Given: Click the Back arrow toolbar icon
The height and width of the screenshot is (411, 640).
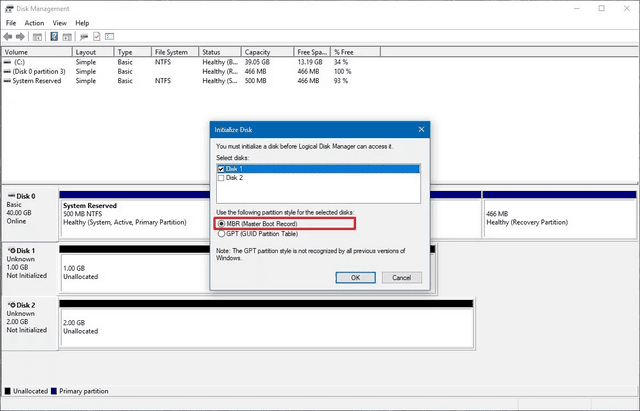Looking at the screenshot, I should 8,37.
